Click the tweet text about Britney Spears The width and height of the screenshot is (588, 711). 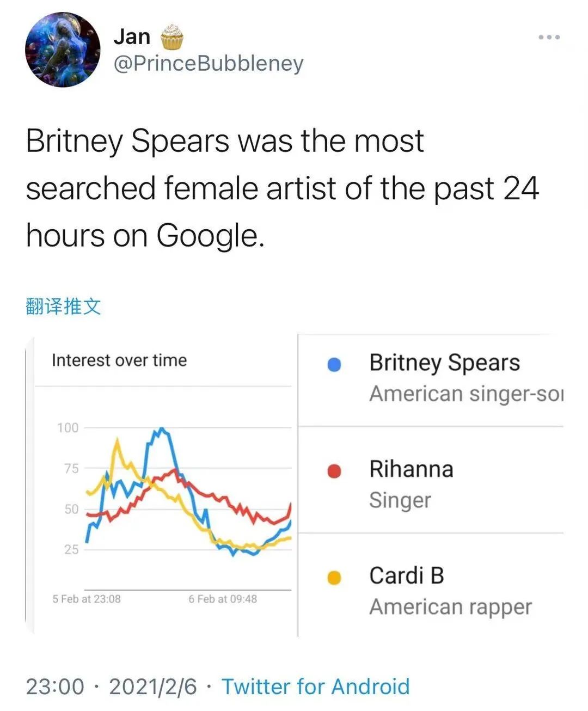tap(282, 188)
